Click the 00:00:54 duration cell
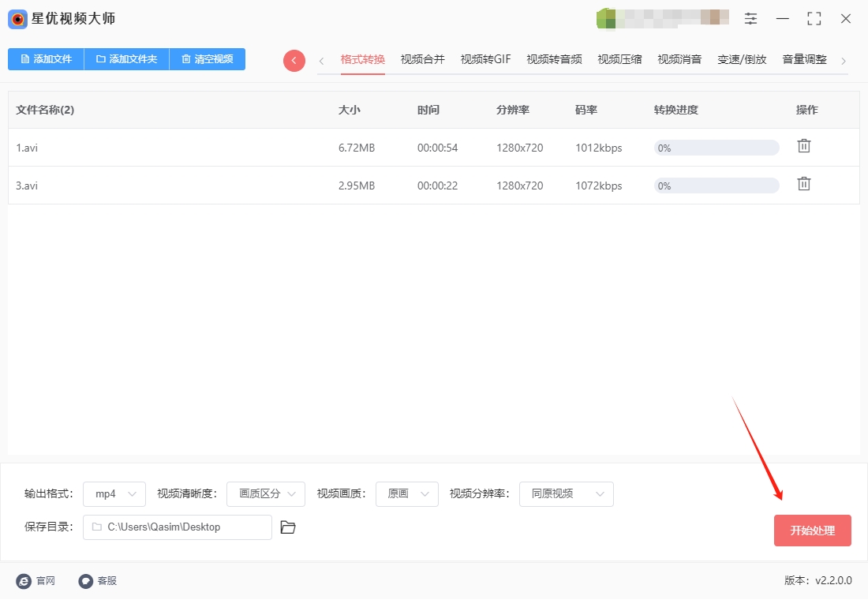This screenshot has width=868, height=600. [x=437, y=148]
